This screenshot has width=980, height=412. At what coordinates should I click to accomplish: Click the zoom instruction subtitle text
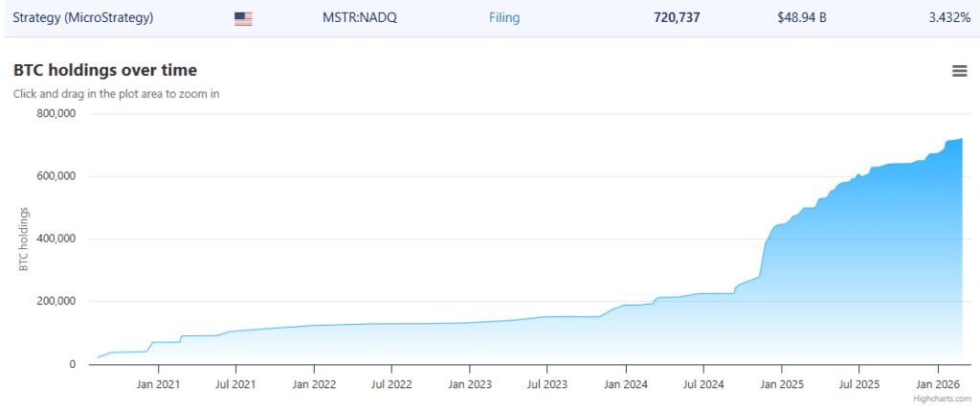(116, 94)
